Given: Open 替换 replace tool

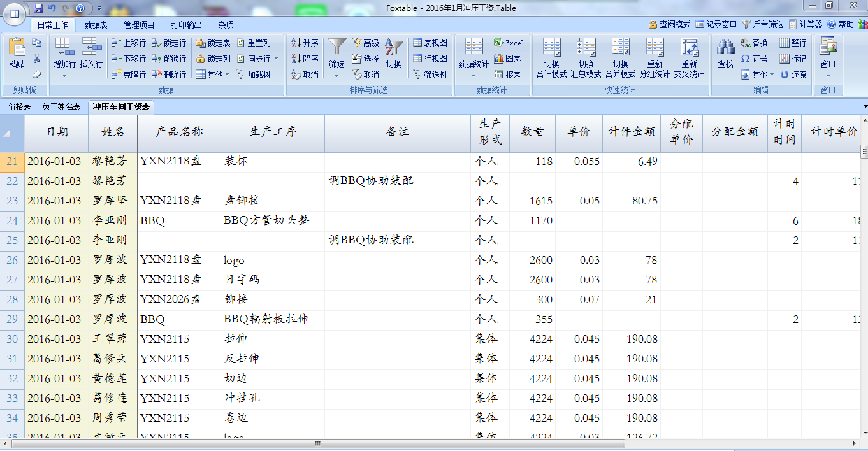Looking at the screenshot, I should 755,43.
